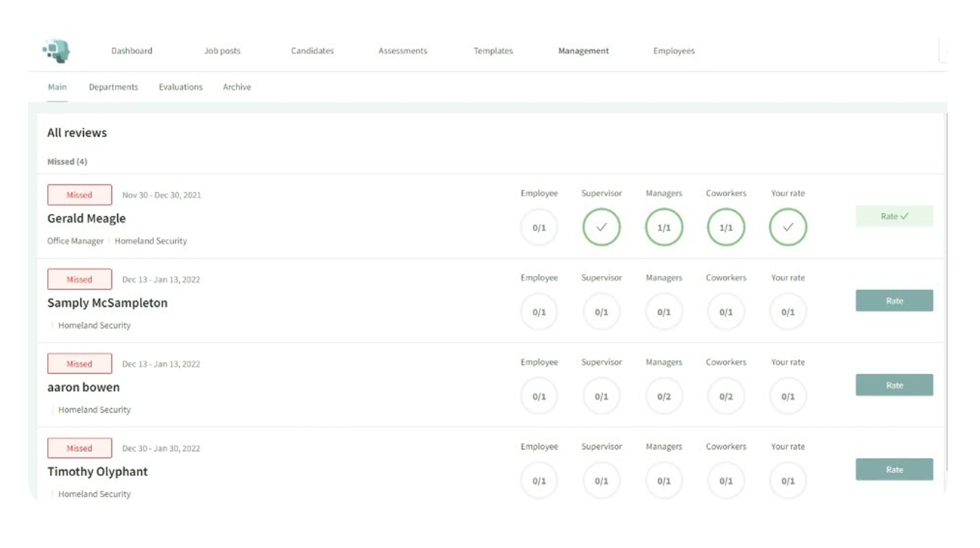Click the completed Rate button for Gerald Meagle
980x548 pixels.
[x=894, y=216]
